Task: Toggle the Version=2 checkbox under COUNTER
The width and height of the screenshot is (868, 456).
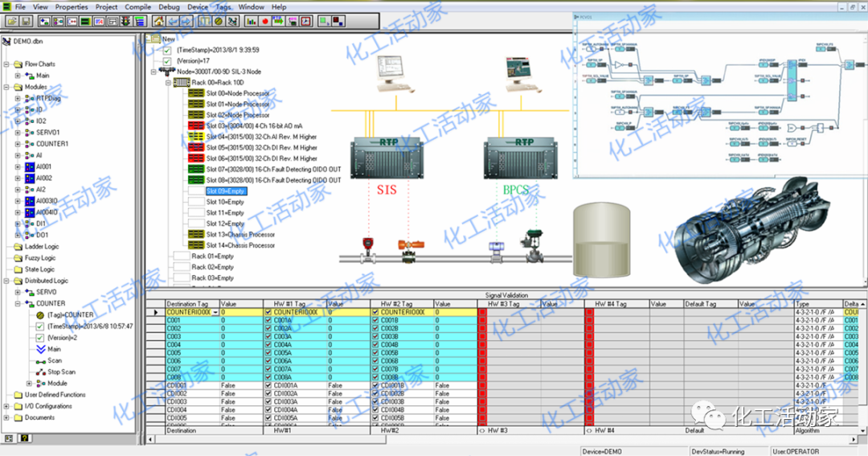Action: coord(40,338)
